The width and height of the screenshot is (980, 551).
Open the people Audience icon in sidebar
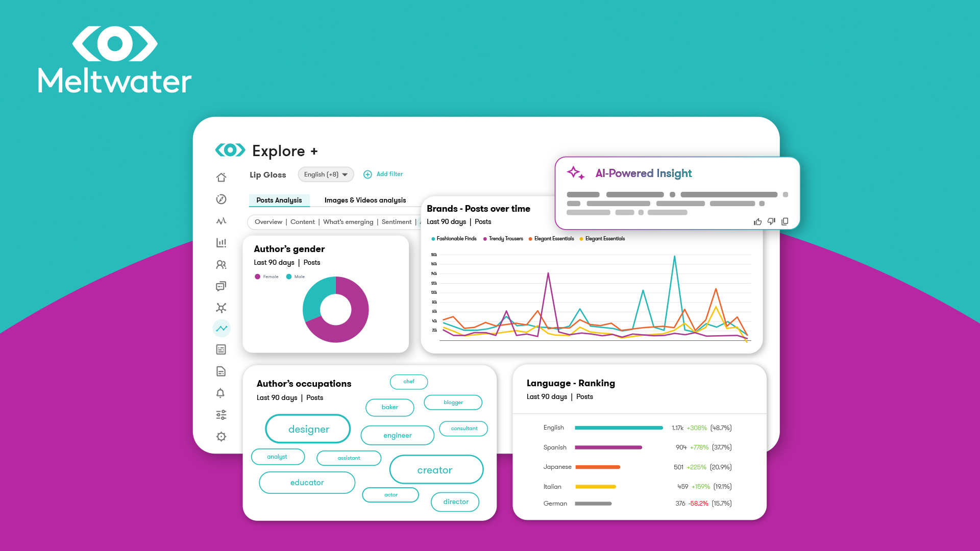coord(221,264)
